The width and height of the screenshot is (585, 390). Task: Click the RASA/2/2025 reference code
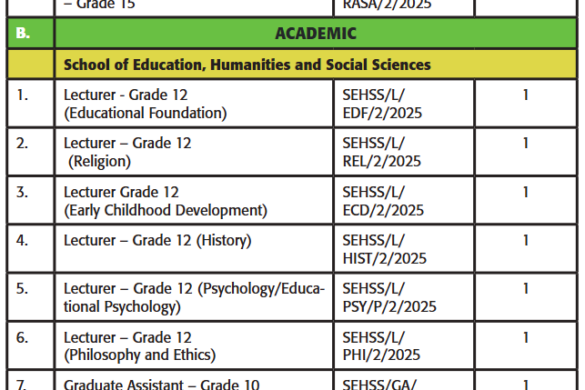[387, 5]
